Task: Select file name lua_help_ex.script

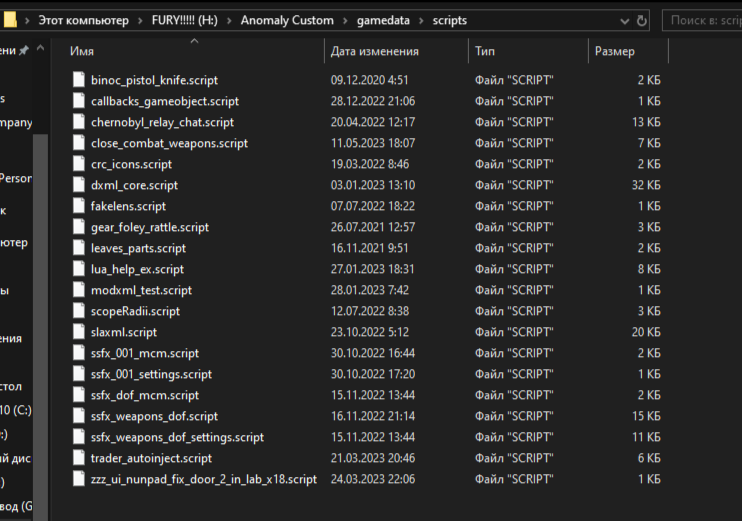Action: 137,269
